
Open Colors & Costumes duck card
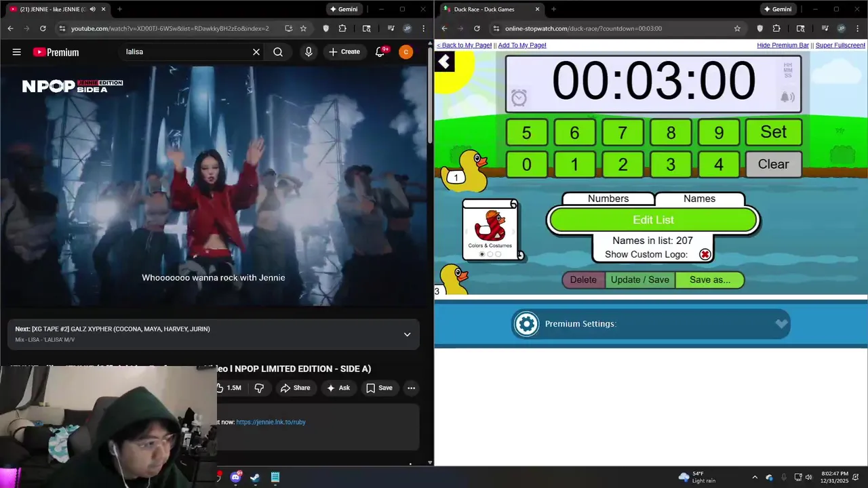(490, 230)
